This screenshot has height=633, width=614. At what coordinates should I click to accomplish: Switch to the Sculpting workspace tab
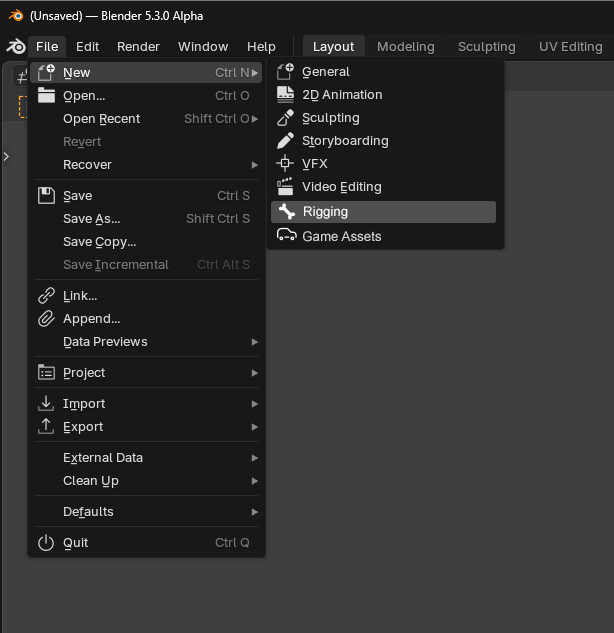(x=487, y=47)
